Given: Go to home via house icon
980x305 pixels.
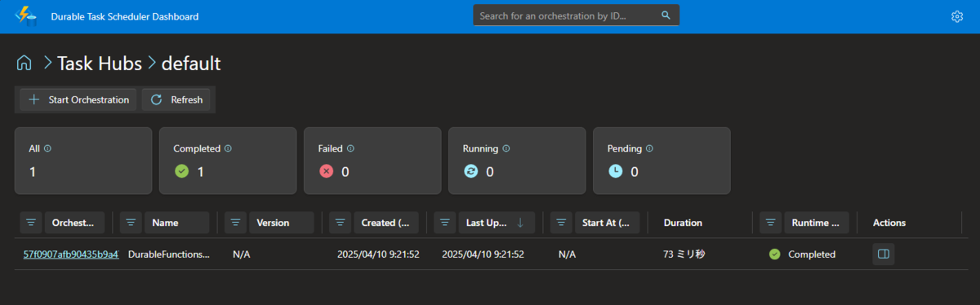Looking at the screenshot, I should pos(24,63).
